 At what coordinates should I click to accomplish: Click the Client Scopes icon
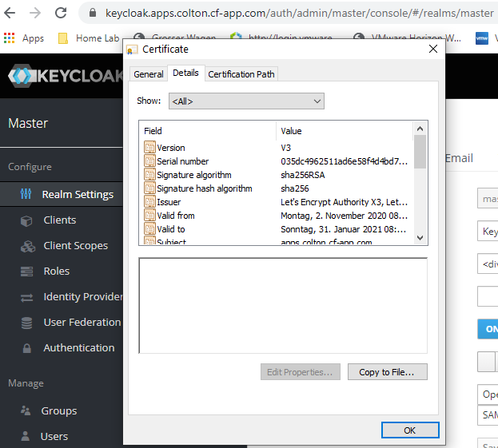point(27,246)
